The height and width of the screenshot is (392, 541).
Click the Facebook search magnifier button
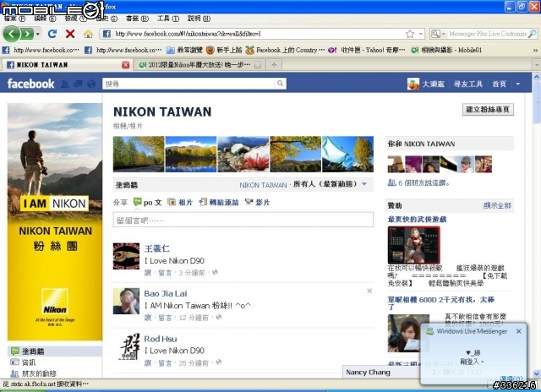[x=280, y=84]
